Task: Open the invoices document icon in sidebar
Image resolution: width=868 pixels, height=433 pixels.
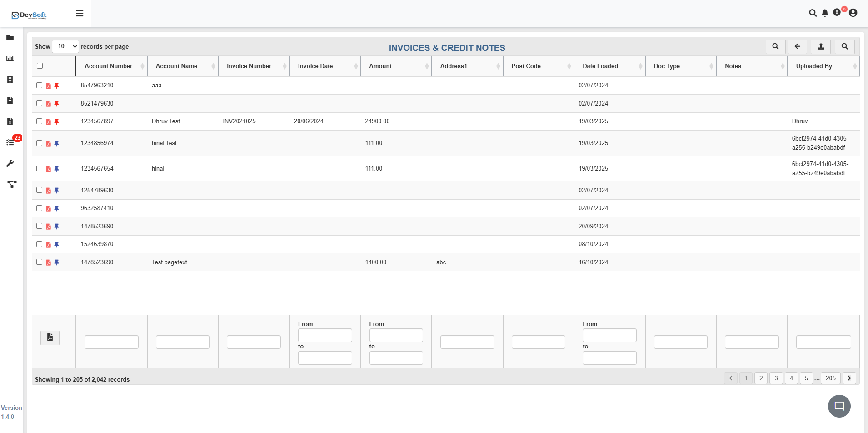Action: [10, 101]
